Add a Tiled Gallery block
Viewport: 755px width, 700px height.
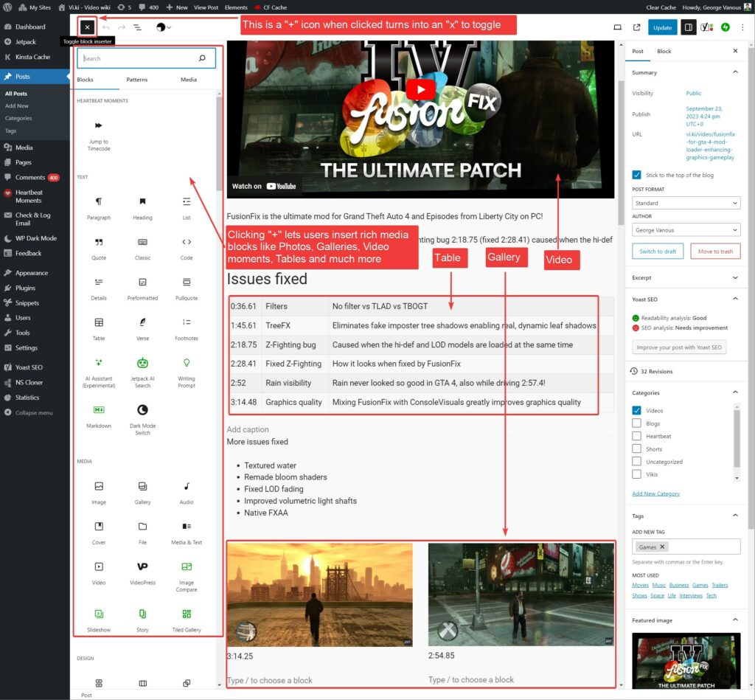[187, 620]
